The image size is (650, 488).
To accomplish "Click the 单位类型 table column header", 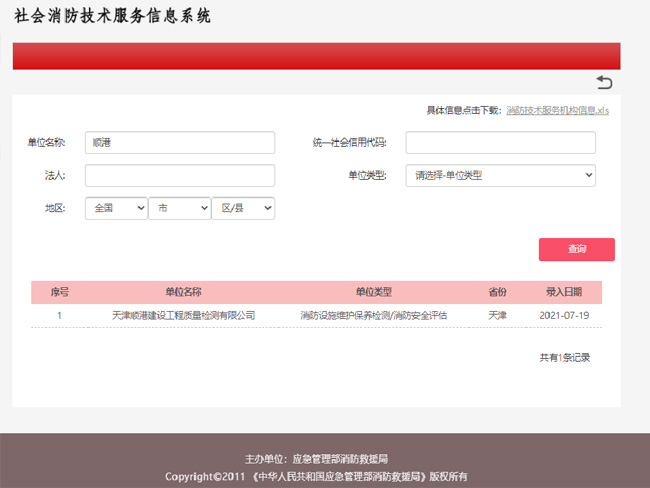I will (x=373, y=292).
